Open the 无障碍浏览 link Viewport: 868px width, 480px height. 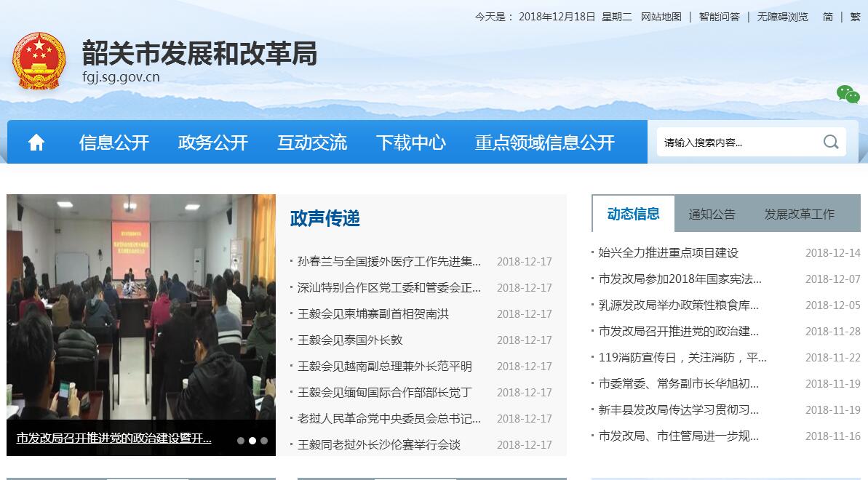tap(782, 17)
